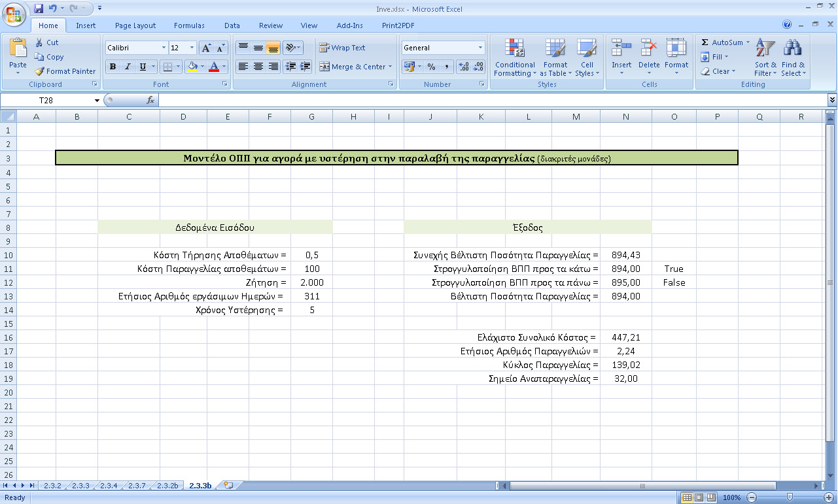Screen dimensions: 838x504
Task: Switch to the Review tab
Action: (271, 25)
